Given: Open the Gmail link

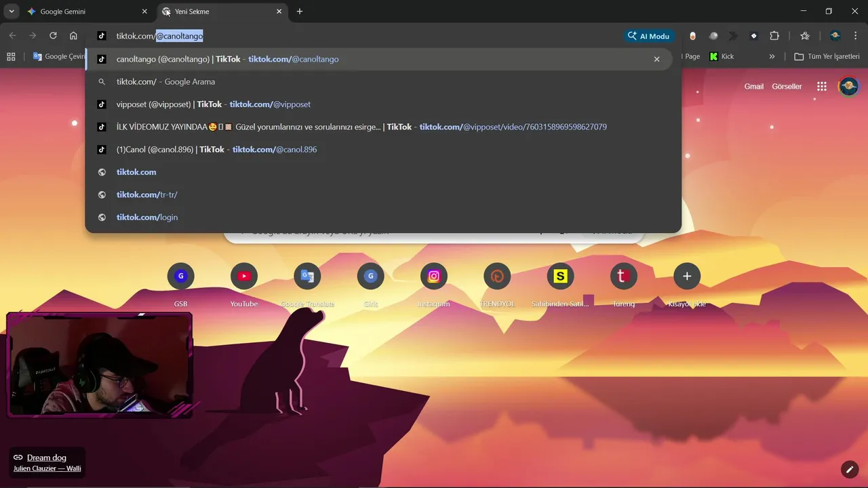Looking at the screenshot, I should tap(753, 86).
